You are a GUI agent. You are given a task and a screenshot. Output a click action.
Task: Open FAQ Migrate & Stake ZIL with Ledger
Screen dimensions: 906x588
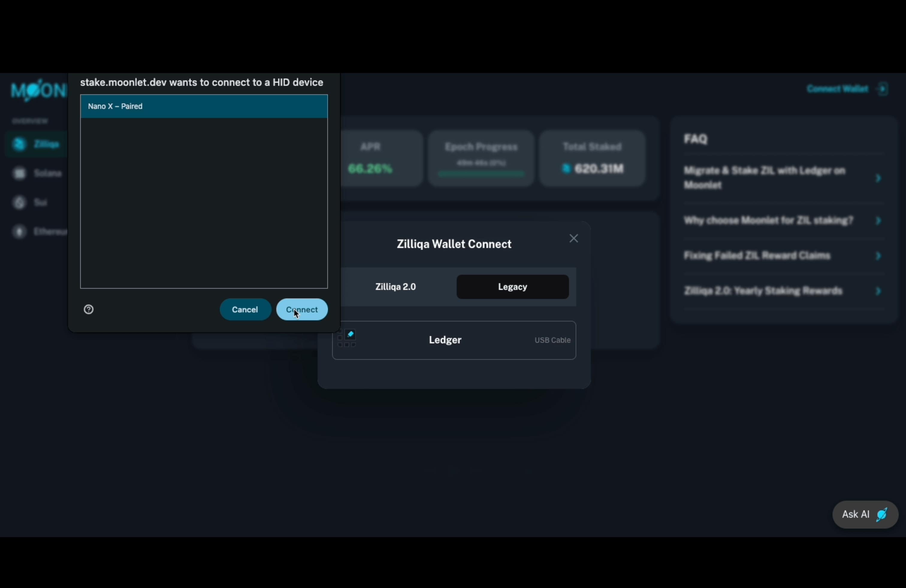point(765,178)
